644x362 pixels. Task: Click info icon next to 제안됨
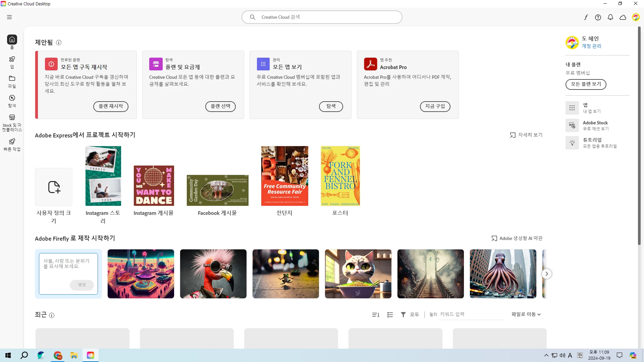(x=59, y=43)
